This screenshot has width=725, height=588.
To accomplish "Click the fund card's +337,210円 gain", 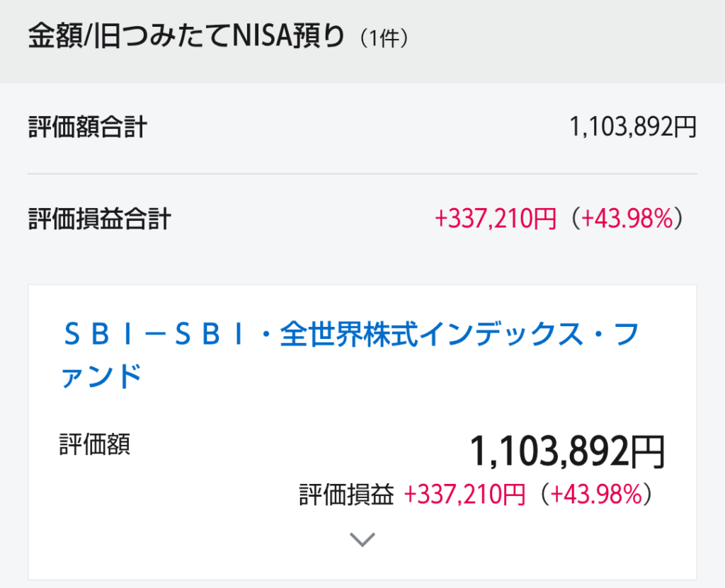I will click(464, 494).
